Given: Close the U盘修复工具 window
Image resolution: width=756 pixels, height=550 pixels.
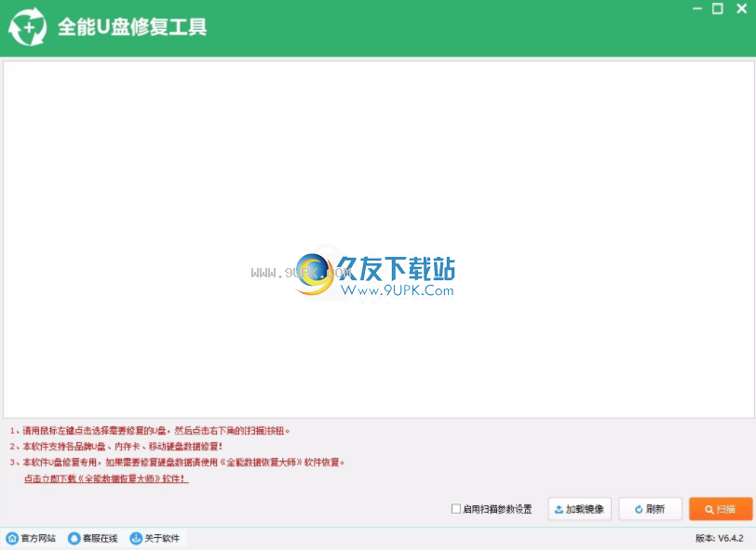Looking at the screenshot, I should [741, 8].
